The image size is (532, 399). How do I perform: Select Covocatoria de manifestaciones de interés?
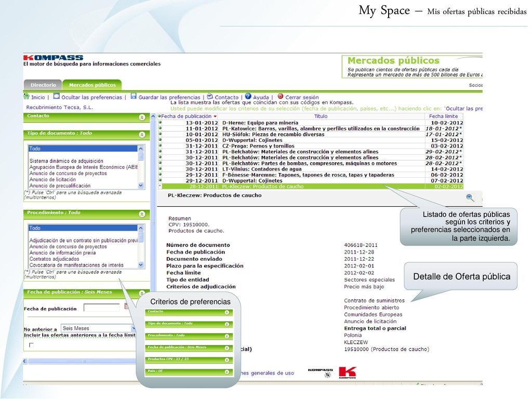(x=76, y=265)
